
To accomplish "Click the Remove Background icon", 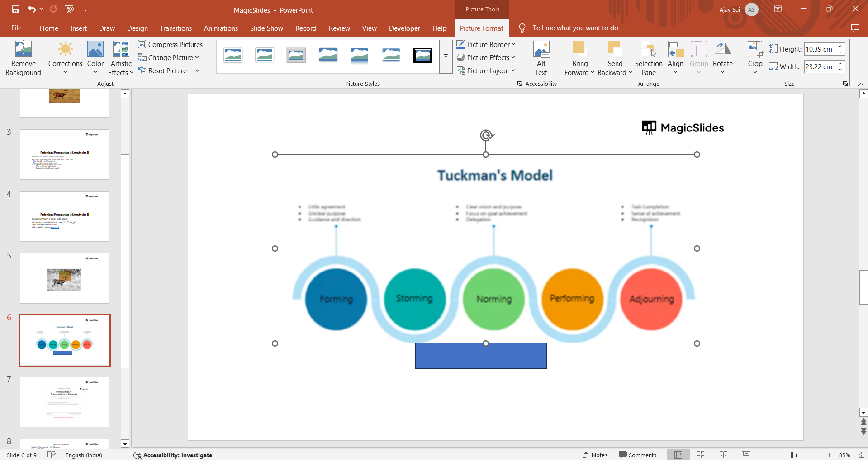I will 23,49.
